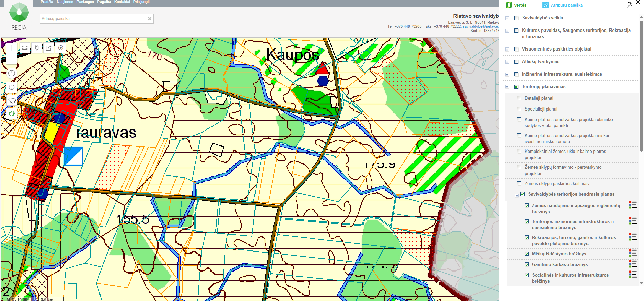The width and height of the screenshot is (644, 301).
Task: Open the Naujienos menu item
Action: tap(65, 2)
